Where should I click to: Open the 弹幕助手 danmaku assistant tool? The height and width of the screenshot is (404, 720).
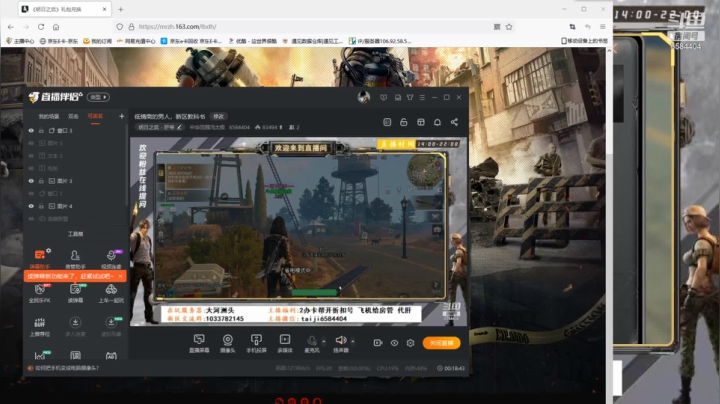[39, 258]
